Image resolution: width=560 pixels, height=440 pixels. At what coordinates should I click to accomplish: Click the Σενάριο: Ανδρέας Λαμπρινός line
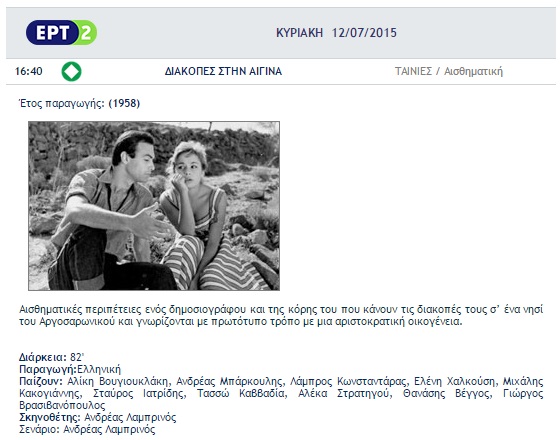coord(87,429)
